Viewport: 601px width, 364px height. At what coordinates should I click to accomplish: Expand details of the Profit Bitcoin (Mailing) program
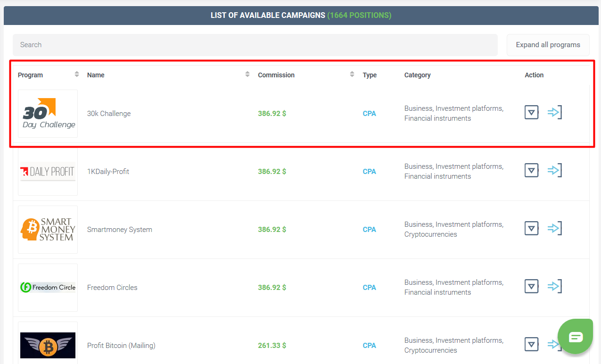click(x=531, y=345)
